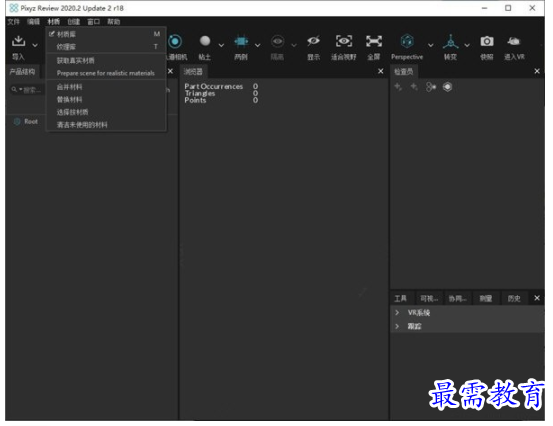Choose the delete unused materials entry
Image resolution: width=553 pixels, height=426 pixels.
pos(106,125)
